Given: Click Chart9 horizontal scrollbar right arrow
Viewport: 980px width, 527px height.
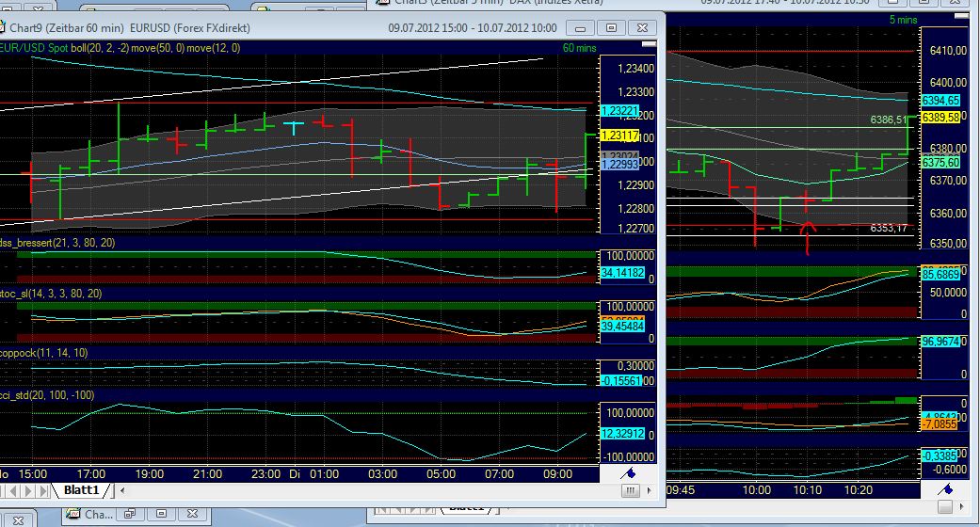Looking at the screenshot, I should click(x=649, y=490).
